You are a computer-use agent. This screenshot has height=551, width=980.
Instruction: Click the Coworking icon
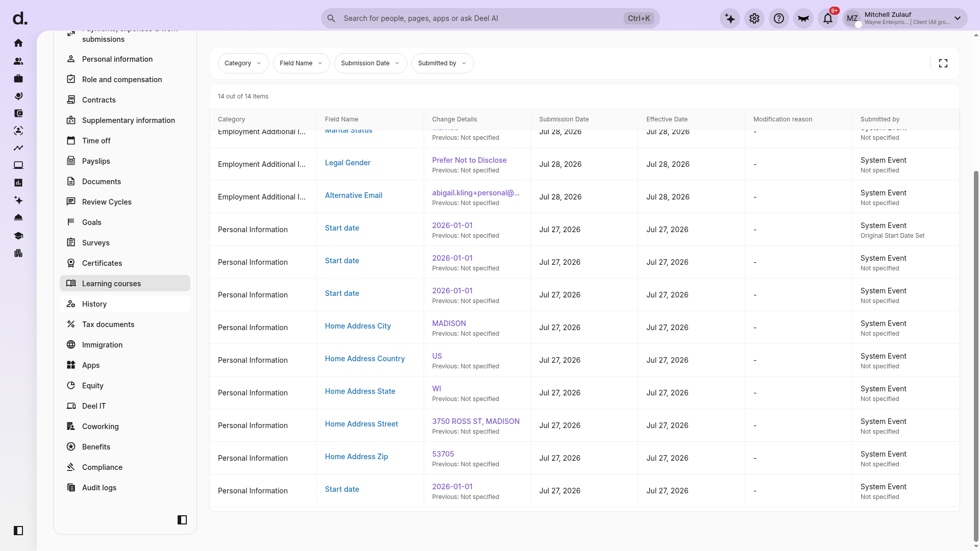click(71, 427)
